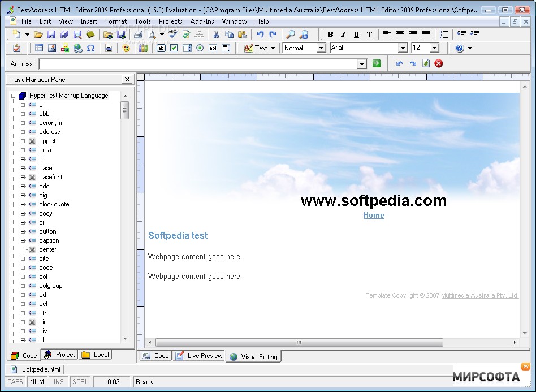
Task: Open the font size 12 dropdown
Action: click(434, 48)
